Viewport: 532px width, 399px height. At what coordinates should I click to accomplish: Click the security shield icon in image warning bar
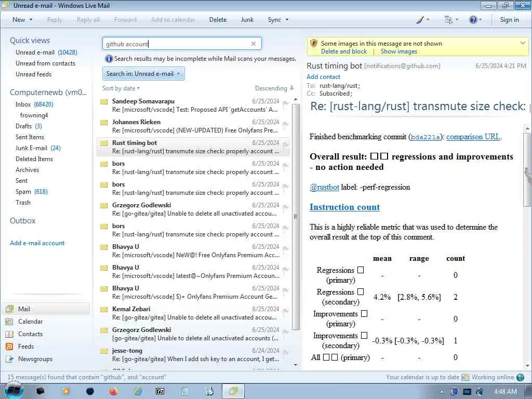tap(314, 44)
